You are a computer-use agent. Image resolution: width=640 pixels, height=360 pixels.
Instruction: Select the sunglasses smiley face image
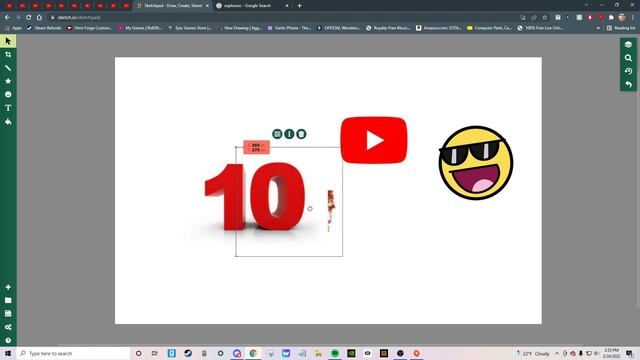[476, 163]
